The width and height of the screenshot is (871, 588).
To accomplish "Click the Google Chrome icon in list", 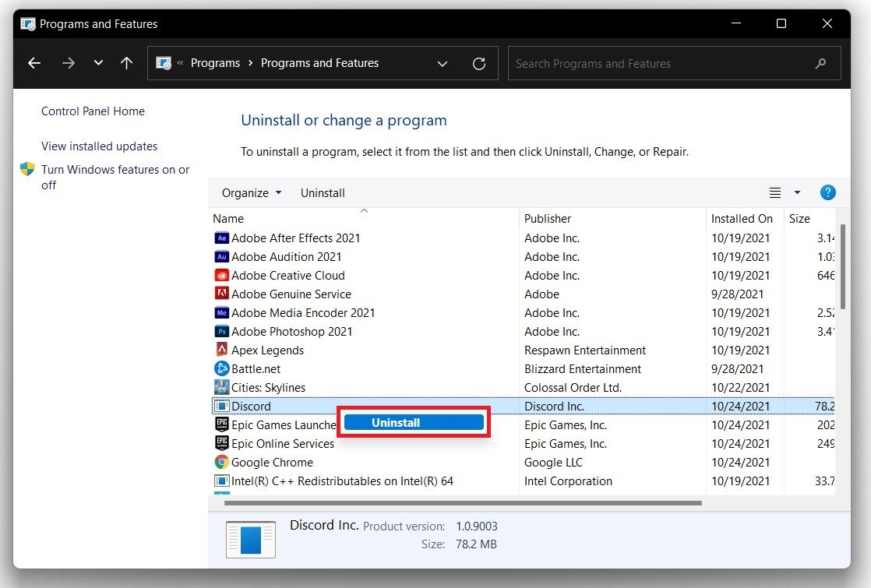I will coord(221,463).
